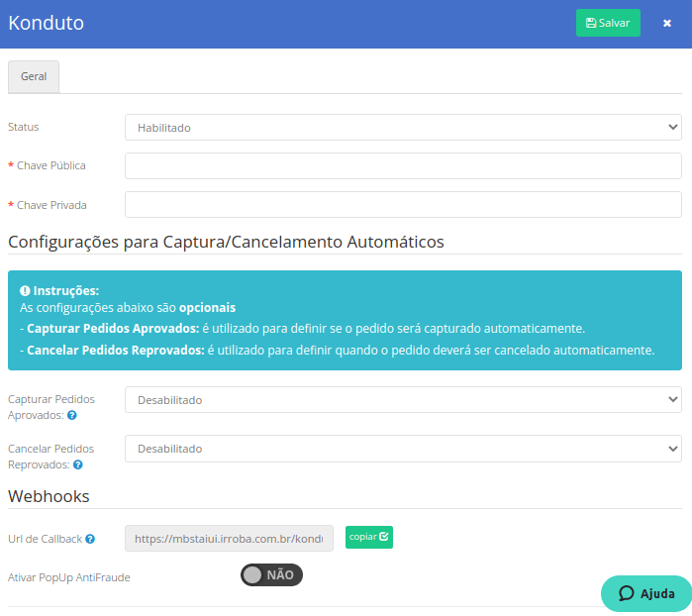Close the Konduto dialog
Viewport: 692px width, 616px height.
pyautogui.click(x=667, y=23)
